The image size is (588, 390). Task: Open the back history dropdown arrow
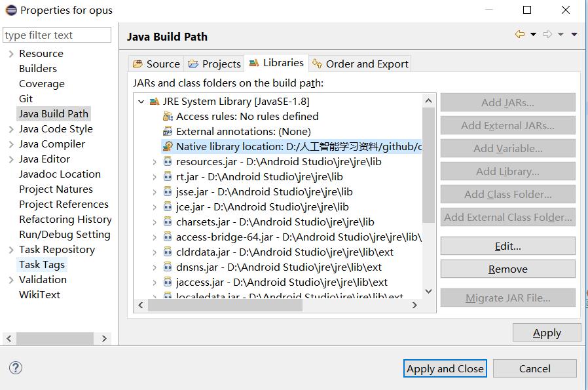[x=533, y=34]
